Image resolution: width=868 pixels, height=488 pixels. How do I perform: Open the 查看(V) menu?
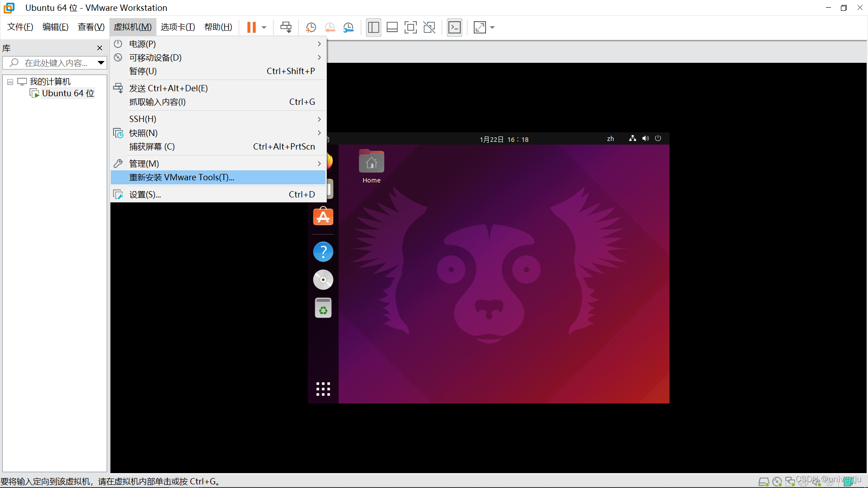point(91,27)
